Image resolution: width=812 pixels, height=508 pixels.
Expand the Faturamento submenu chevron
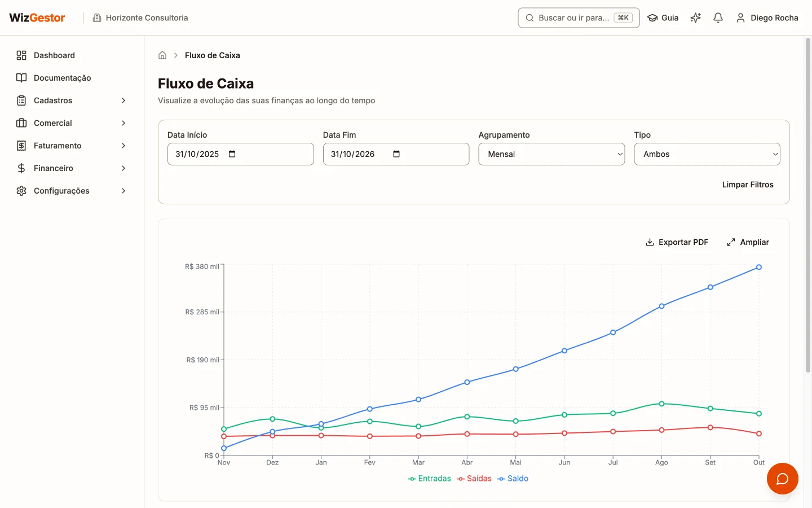pos(123,146)
